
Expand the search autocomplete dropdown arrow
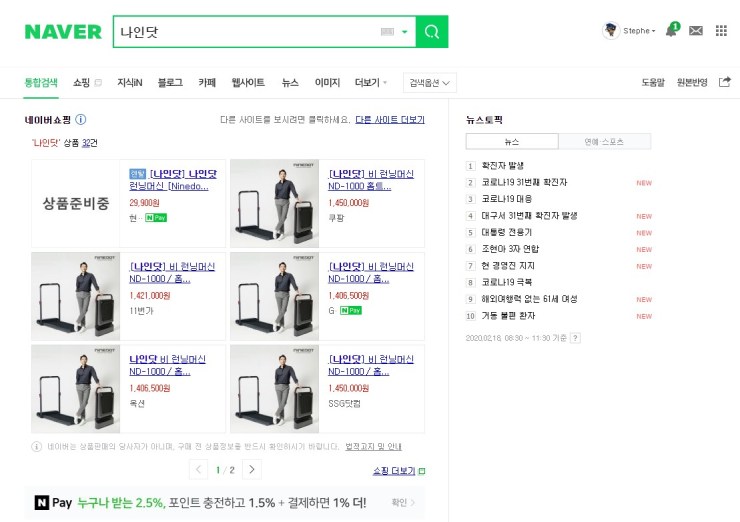(x=405, y=32)
